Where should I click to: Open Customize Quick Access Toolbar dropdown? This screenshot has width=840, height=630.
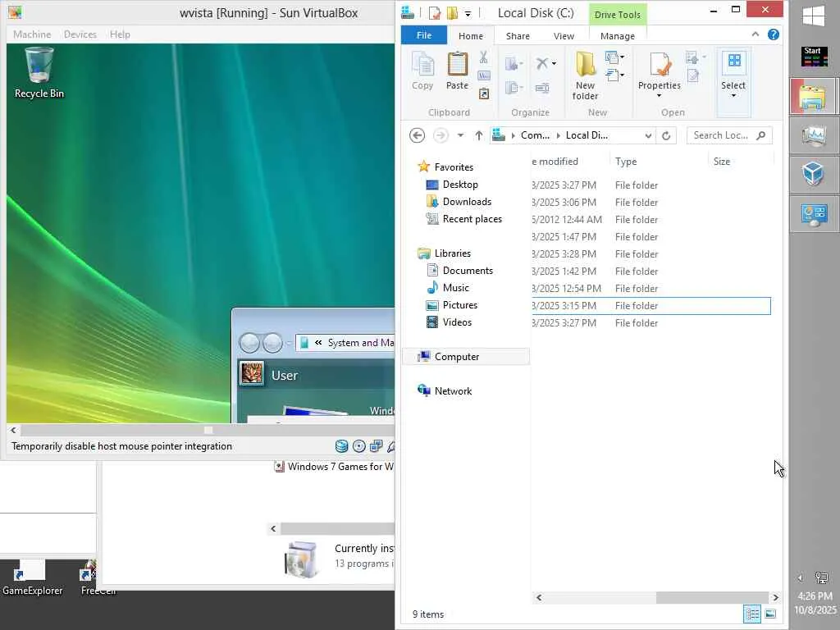[x=468, y=14]
